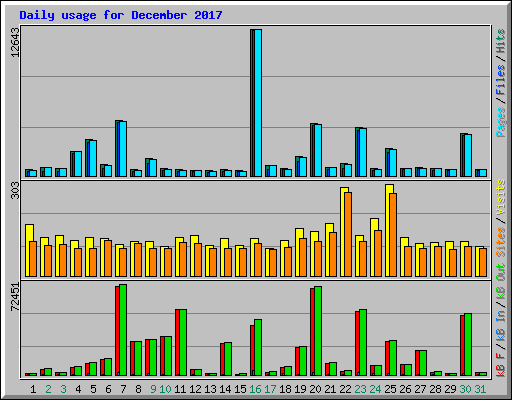Select the visits bar for day 24
This screenshot has width=512, height=400.
click(374, 248)
